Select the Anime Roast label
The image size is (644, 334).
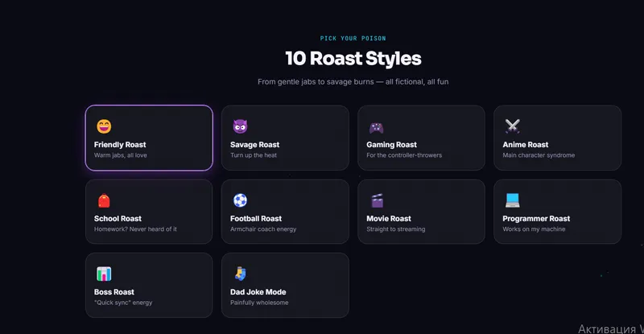click(526, 145)
